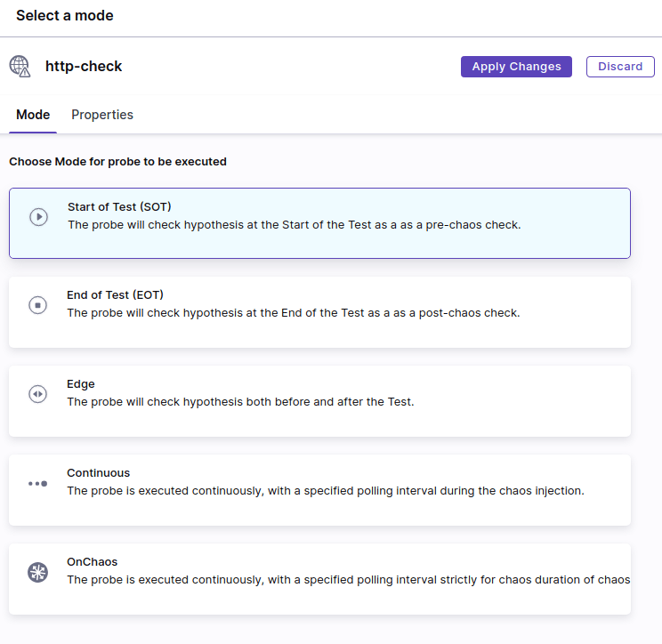Click the OnChaos snowflake-style icon
662x644 pixels.
(x=37, y=573)
